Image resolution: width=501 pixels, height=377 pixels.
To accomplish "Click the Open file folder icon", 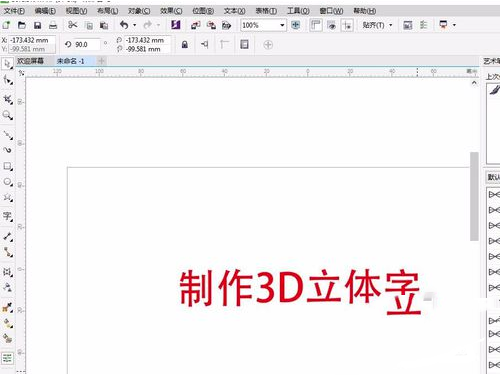I will (x=22, y=25).
